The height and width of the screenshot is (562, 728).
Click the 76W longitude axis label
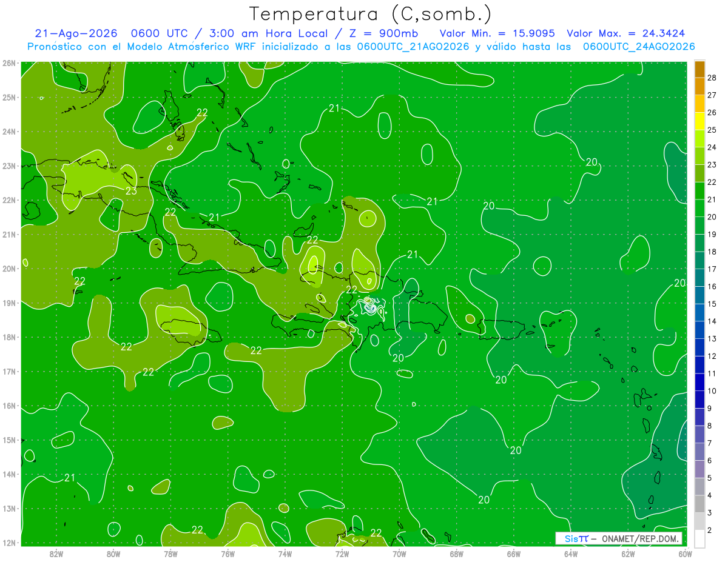tap(228, 554)
